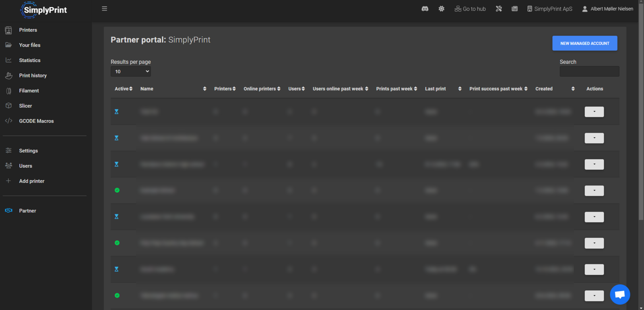Image resolution: width=644 pixels, height=310 pixels.
Task: Open the Actions dropdown in first row
Action: point(594,112)
